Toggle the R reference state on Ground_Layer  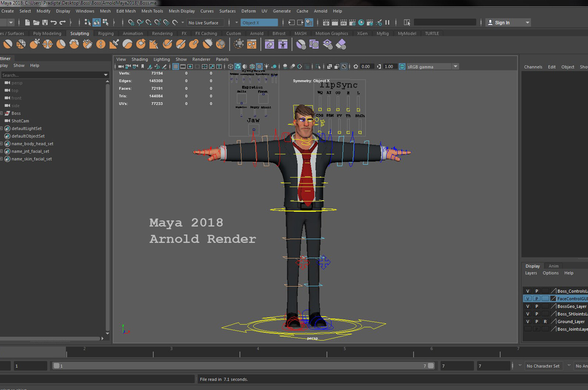pos(545,322)
